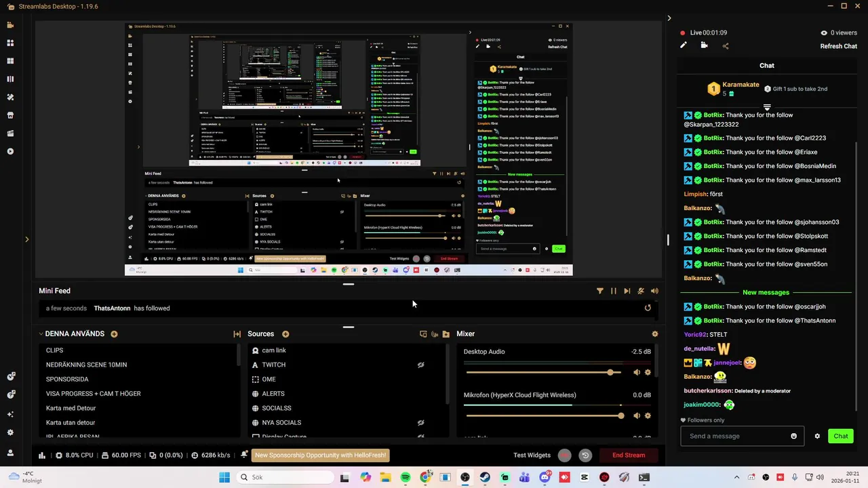Viewport: 868px width, 488px height.
Task: Select the VISA PROGRESS + CAM T HÖGER scene
Action: [138, 394]
